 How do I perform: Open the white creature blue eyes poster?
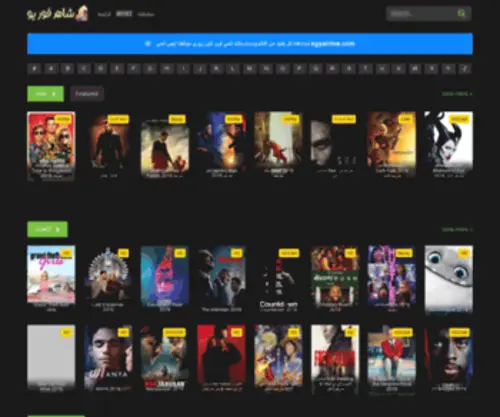tap(448, 279)
